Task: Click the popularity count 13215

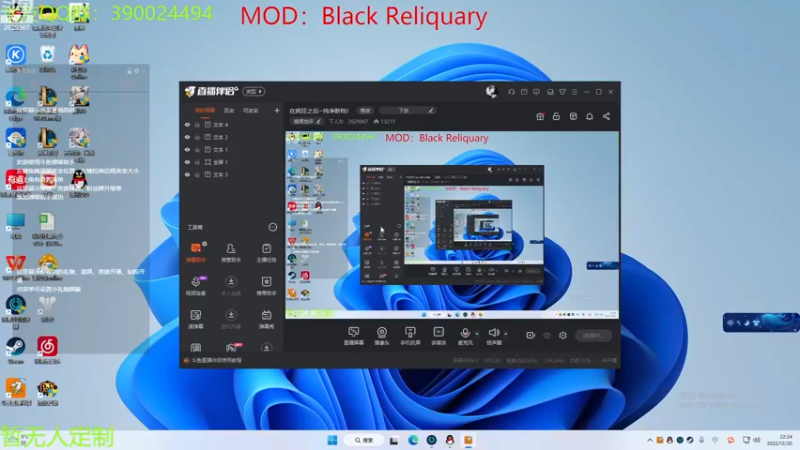Action: pos(388,121)
